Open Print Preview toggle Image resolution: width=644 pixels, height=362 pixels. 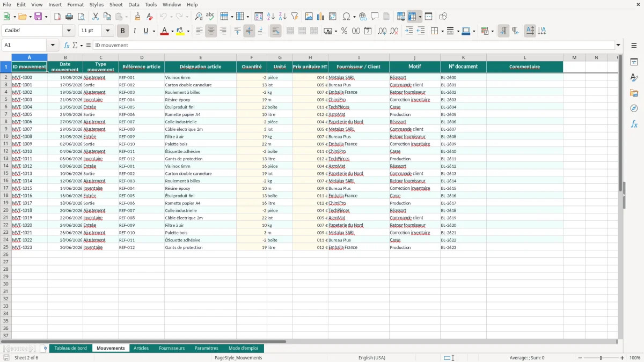pos(80,17)
